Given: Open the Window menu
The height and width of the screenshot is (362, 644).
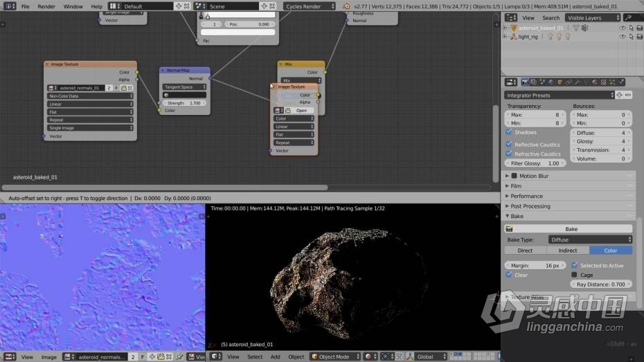Looking at the screenshot, I should [73, 6].
